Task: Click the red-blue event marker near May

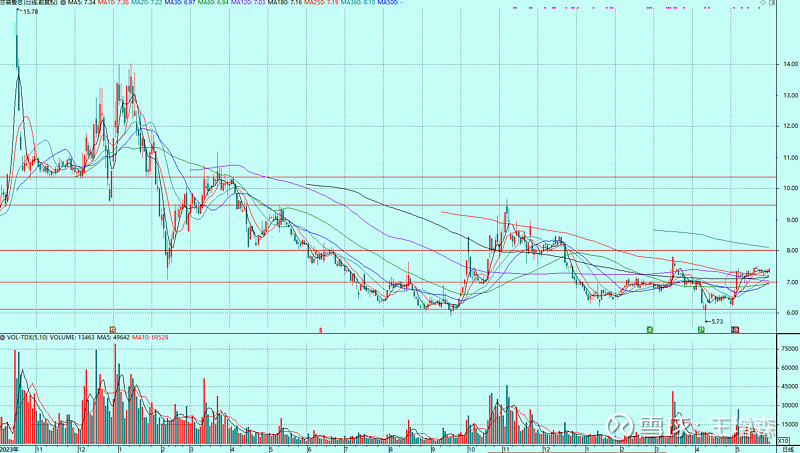Action: (735, 330)
